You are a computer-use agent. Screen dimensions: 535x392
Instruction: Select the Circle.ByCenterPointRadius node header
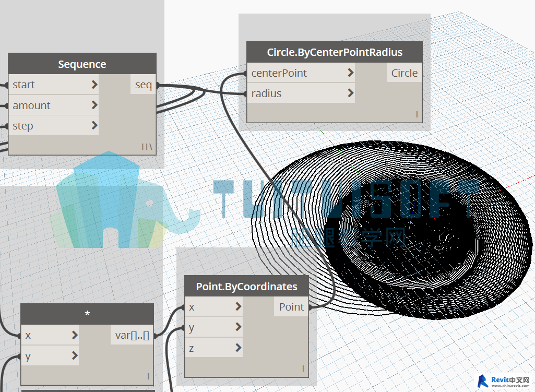coord(334,52)
